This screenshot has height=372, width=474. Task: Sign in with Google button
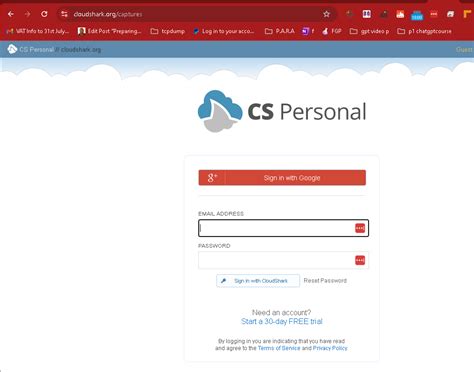[282, 178]
